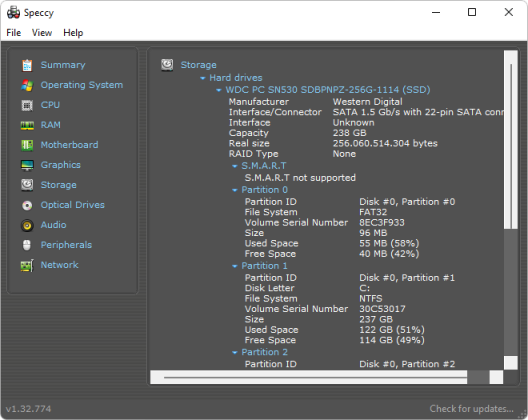Select the Operating System Windows icon
The image size is (528, 420).
coord(27,85)
